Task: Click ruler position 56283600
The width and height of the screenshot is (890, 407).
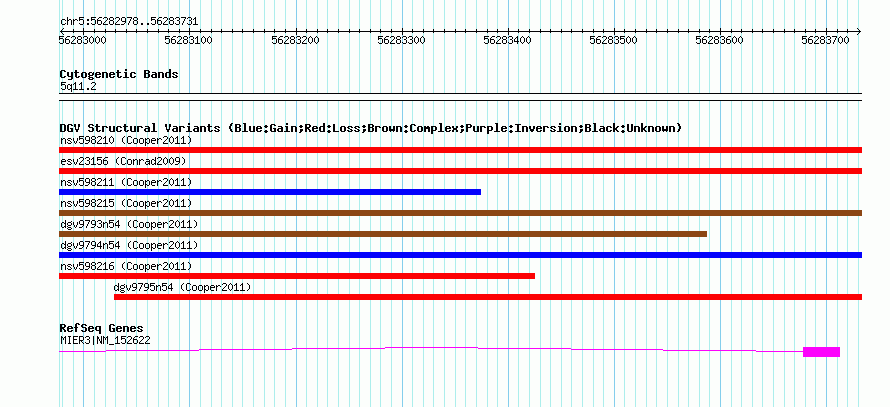Action: click(720, 40)
